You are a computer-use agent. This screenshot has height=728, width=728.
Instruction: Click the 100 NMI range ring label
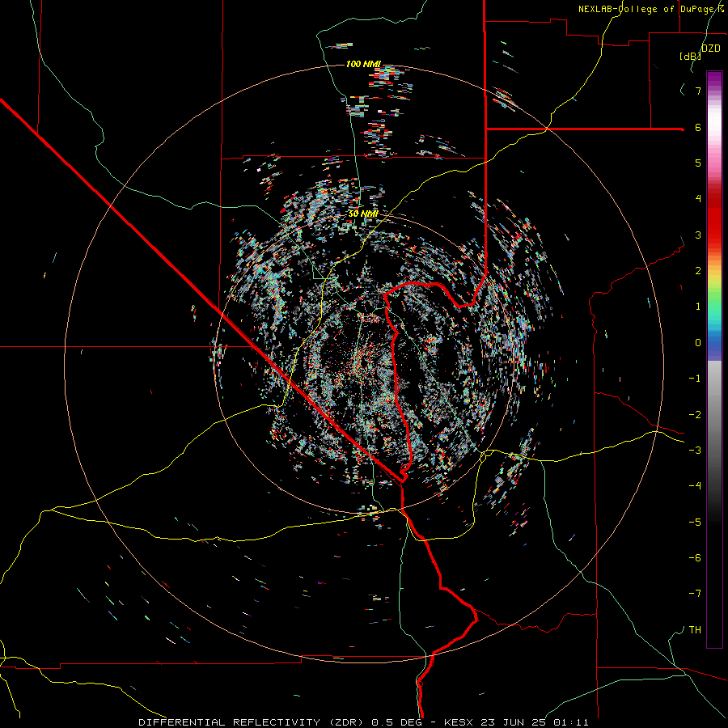point(363,64)
